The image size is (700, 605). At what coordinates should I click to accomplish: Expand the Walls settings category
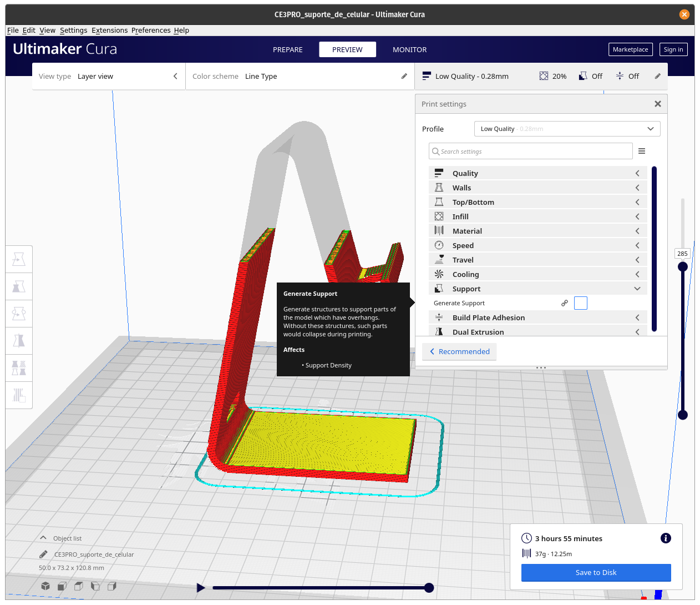click(x=537, y=188)
